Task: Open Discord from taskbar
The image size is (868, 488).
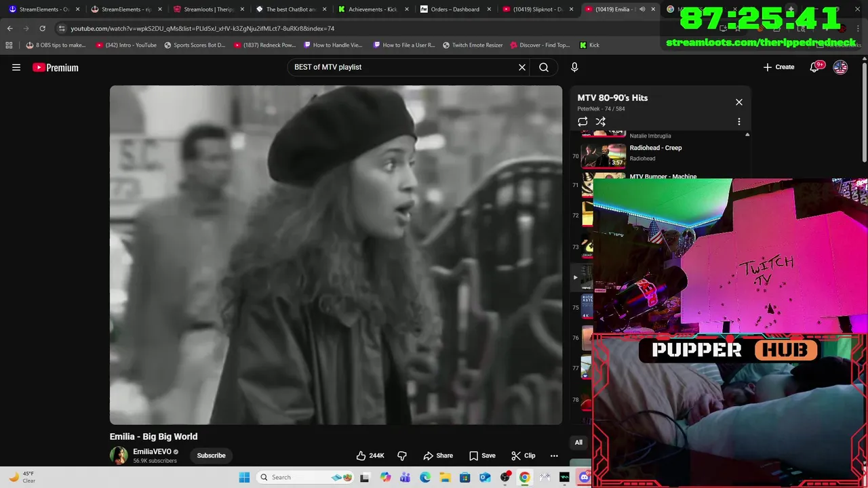Action: 584,477
